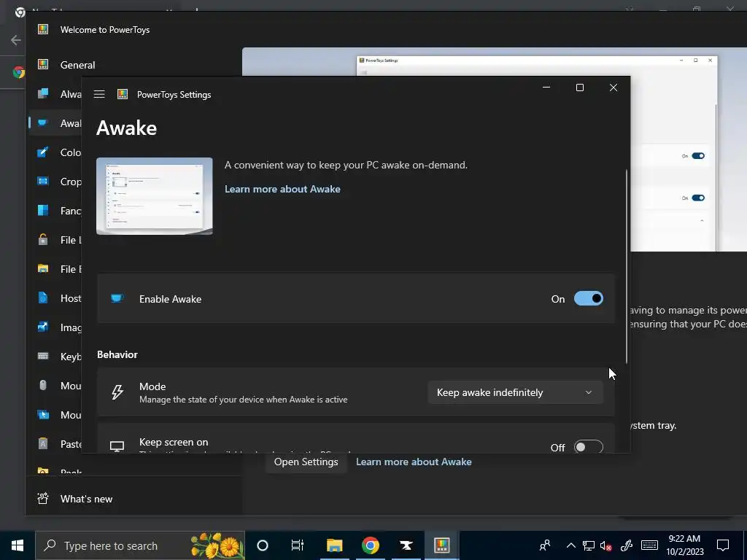Click the PowerToys taskbar icon
Image resolution: width=747 pixels, height=560 pixels.
(x=441, y=545)
